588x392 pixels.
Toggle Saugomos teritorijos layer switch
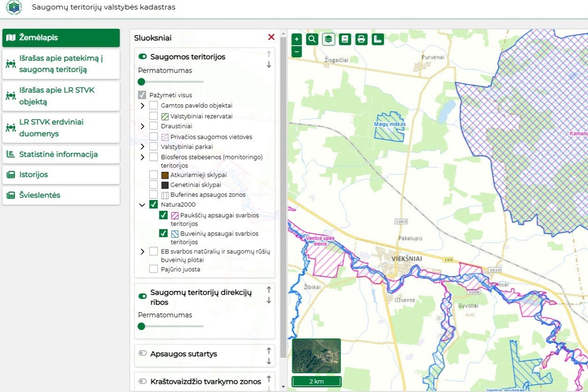(142, 56)
